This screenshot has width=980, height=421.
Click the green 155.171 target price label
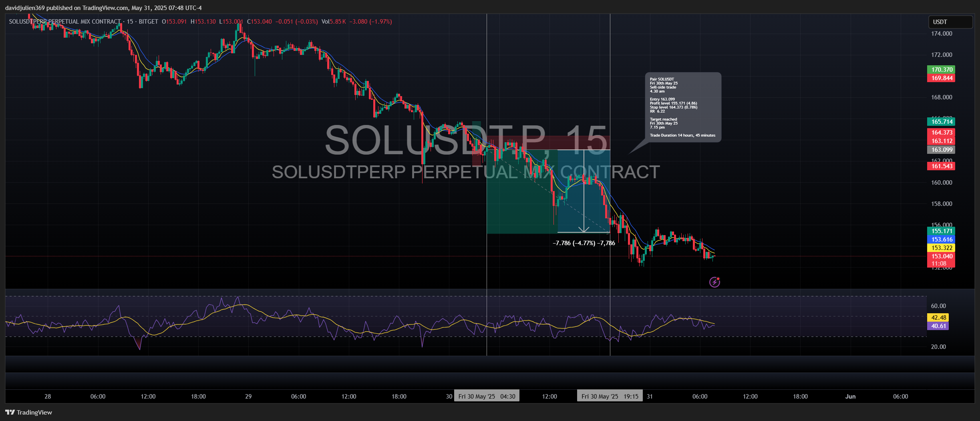[941, 231]
